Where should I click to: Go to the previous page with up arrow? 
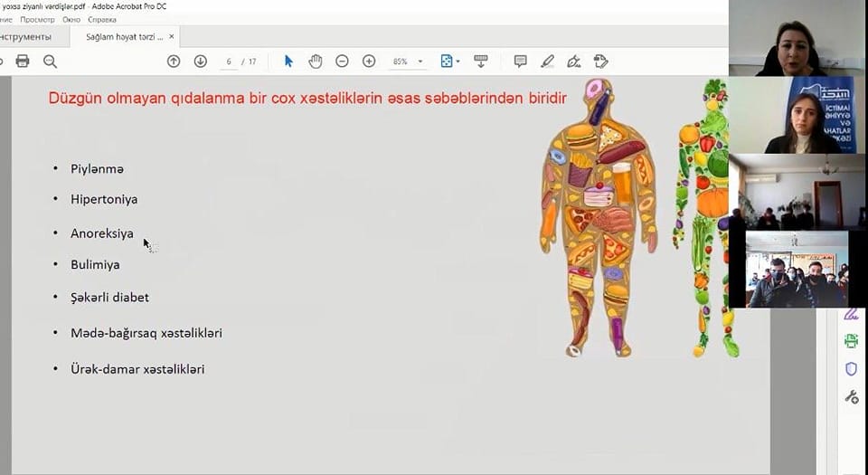(174, 61)
